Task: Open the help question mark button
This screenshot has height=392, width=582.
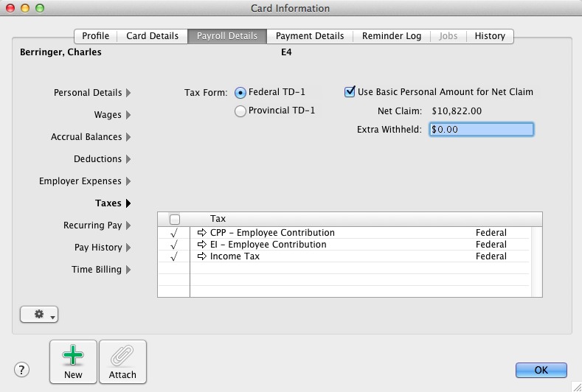Action: [x=23, y=370]
